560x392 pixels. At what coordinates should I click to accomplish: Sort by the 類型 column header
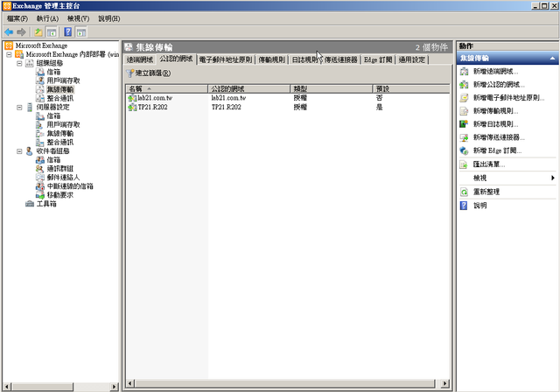pos(332,88)
